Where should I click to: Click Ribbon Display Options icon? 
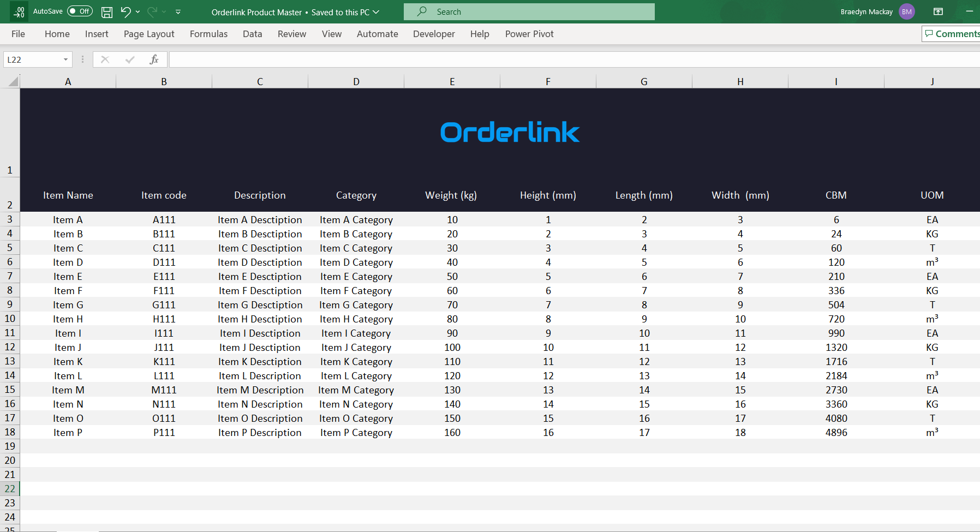[x=939, y=11]
